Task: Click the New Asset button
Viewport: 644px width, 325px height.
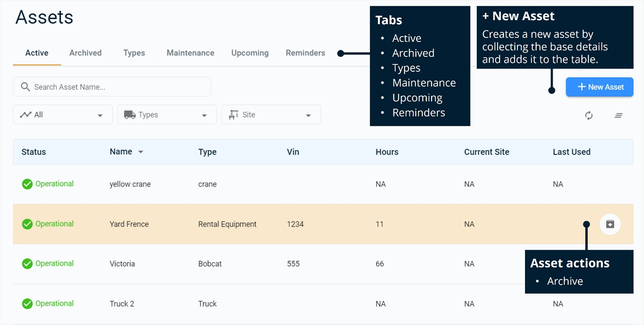Action: [599, 87]
